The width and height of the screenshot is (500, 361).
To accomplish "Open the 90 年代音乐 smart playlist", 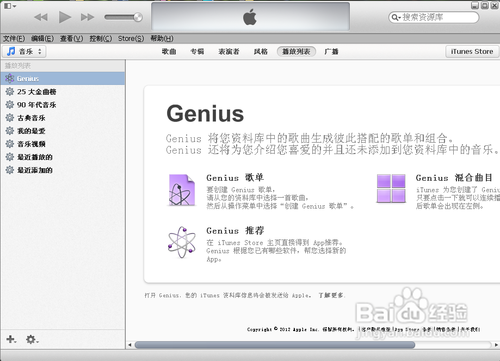I will (63, 105).
